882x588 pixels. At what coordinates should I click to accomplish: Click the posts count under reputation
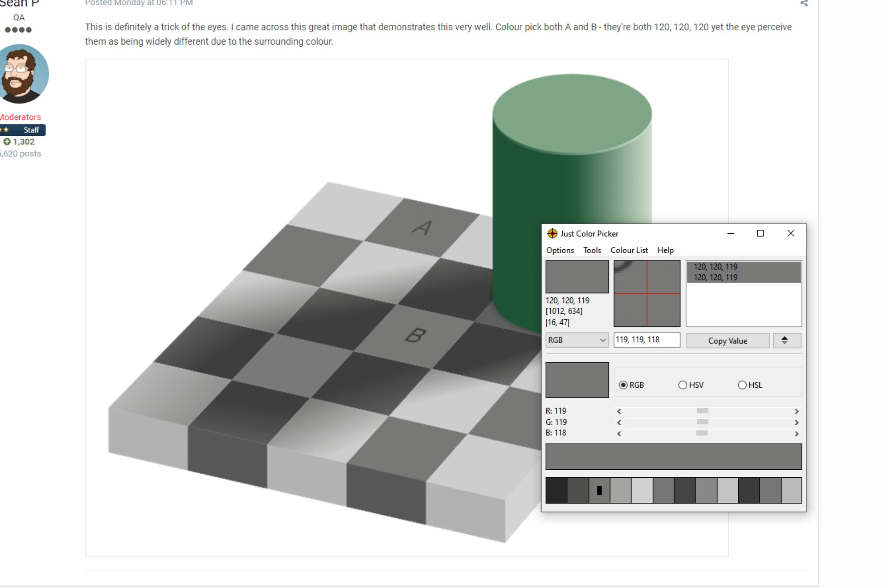point(21,154)
